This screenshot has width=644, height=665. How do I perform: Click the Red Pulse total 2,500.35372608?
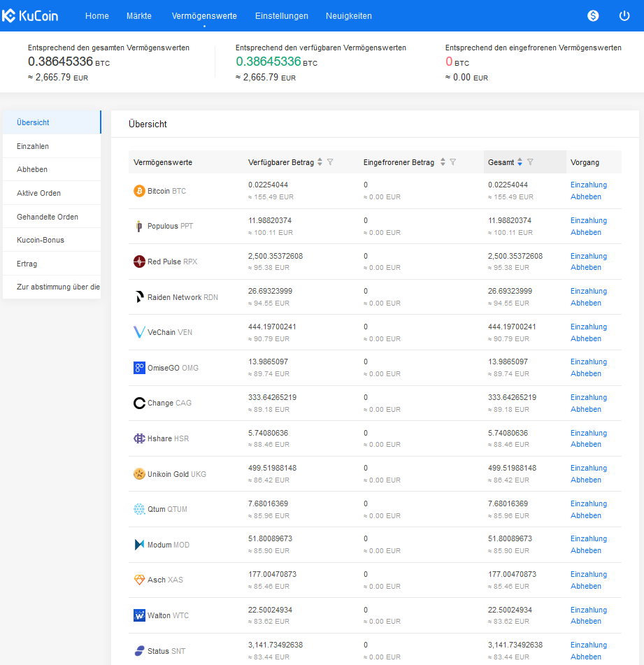click(x=515, y=256)
